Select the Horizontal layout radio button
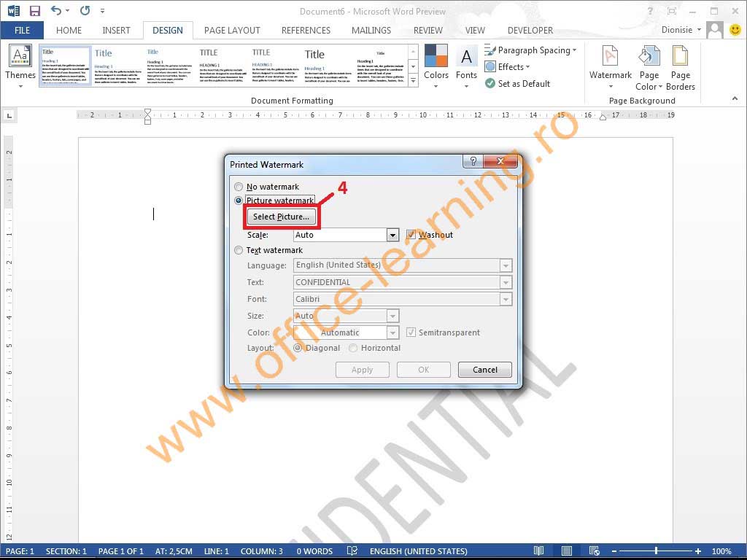 click(353, 348)
